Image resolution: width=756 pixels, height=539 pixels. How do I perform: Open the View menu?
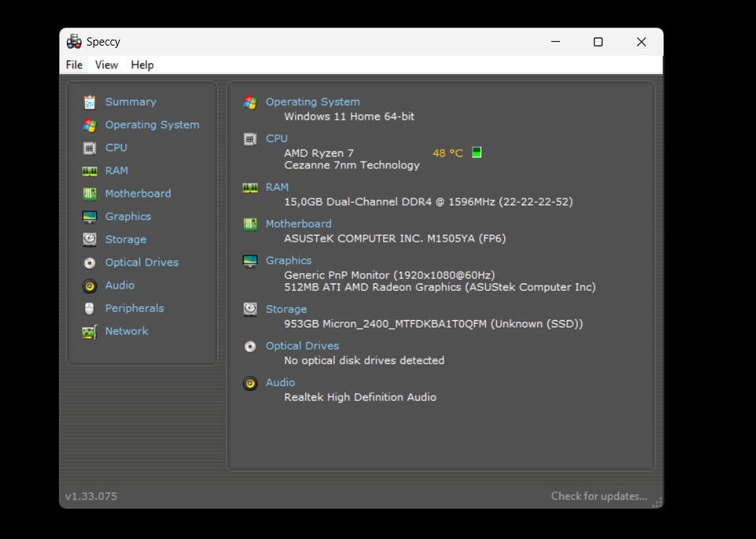tap(106, 65)
